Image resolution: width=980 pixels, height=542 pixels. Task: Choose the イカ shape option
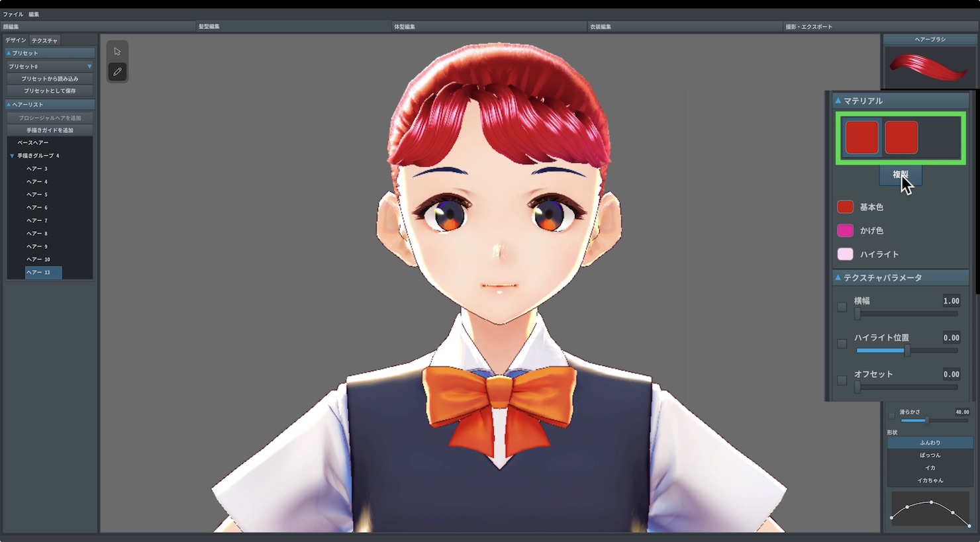point(930,468)
